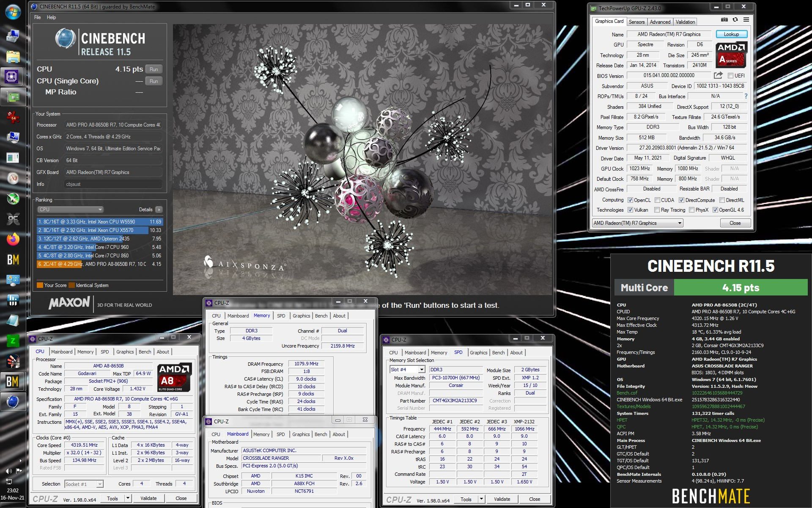Click the Bus Interface question mark
The height and width of the screenshot is (508, 812).
[x=746, y=96]
